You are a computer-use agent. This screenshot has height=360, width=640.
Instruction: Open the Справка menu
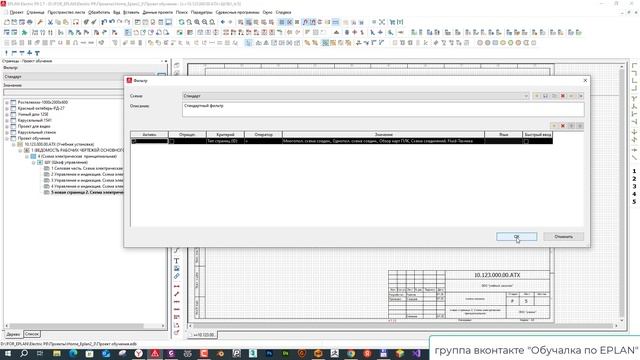283,12
